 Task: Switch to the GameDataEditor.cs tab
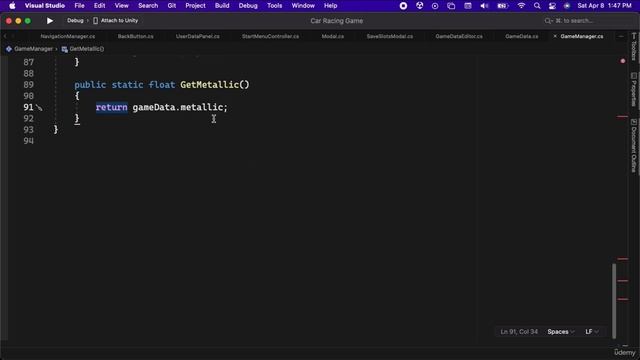click(x=459, y=36)
